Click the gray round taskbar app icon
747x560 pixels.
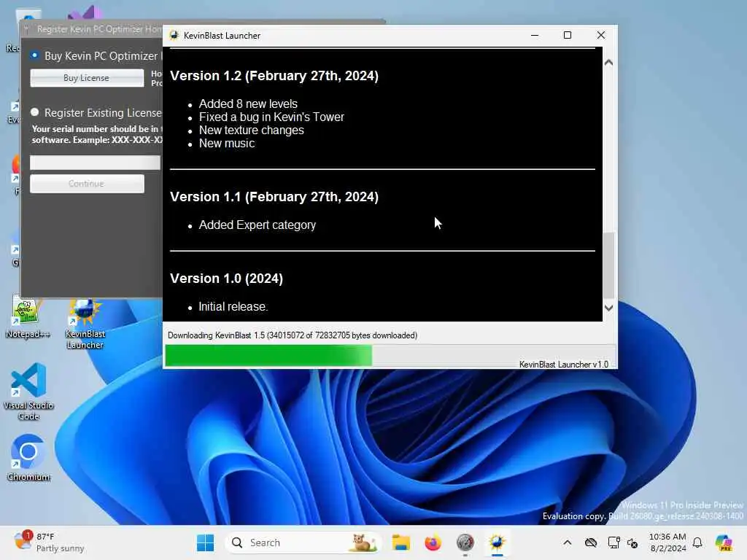pyautogui.click(x=465, y=542)
